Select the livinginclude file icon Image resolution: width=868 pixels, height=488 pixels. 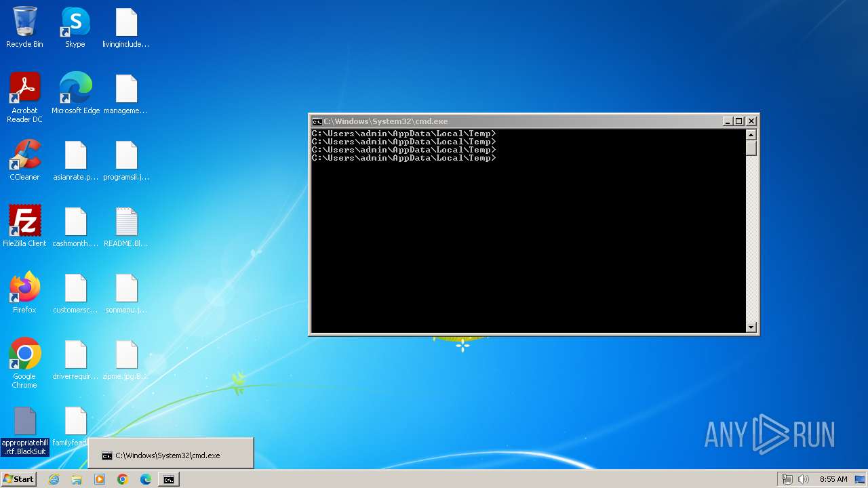tap(126, 27)
